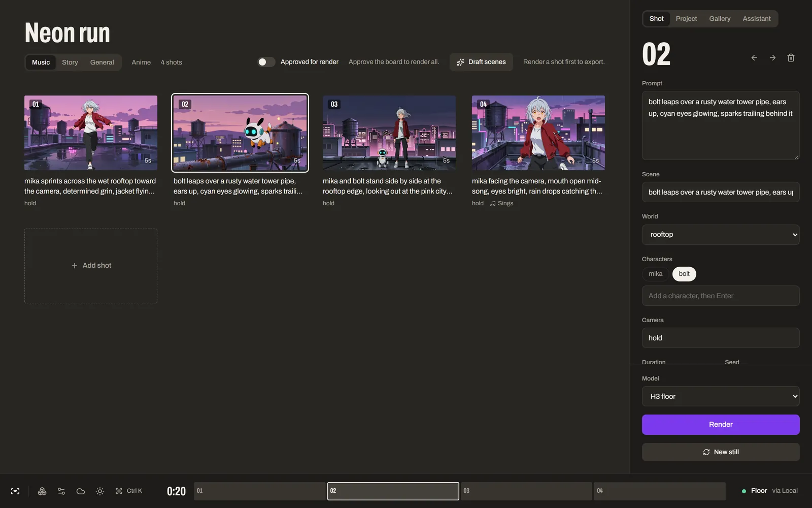Click the refresh icon on New still
The image size is (812, 508).
706,452
